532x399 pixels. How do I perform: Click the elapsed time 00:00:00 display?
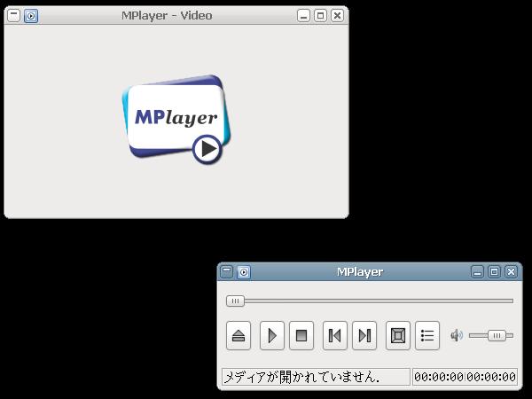coord(439,377)
